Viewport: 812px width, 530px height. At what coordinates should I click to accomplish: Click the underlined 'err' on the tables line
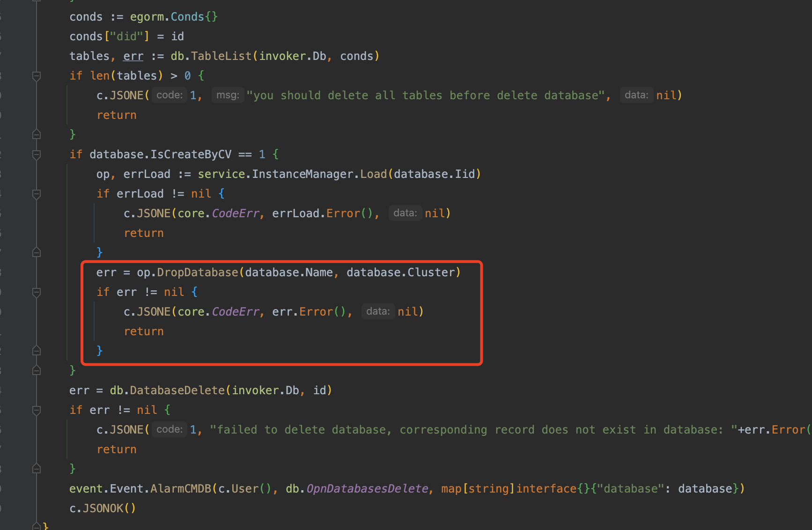pos(133,56)
